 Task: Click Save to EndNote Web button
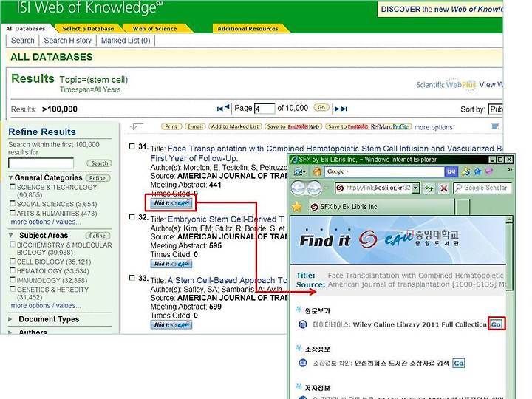click(293, 126)
